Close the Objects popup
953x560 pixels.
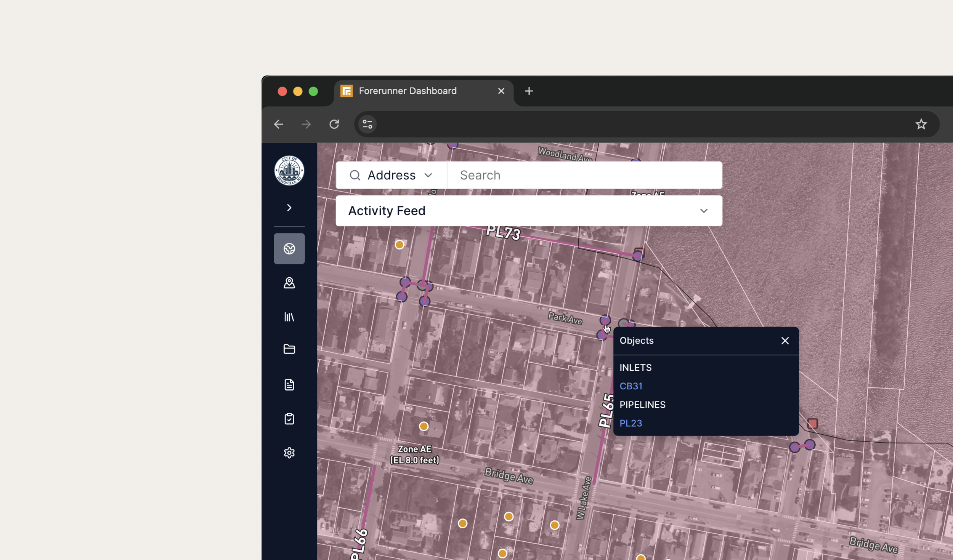(785, 341)
